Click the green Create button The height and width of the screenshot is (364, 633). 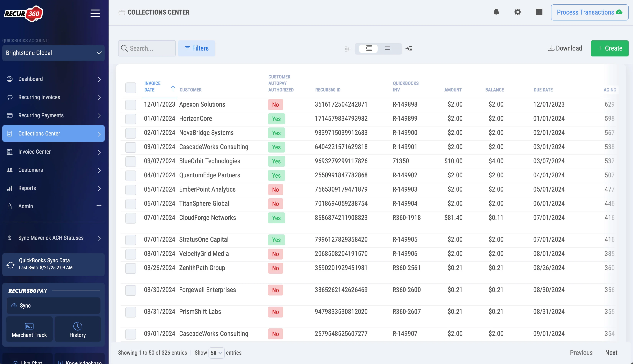(609, 48)
